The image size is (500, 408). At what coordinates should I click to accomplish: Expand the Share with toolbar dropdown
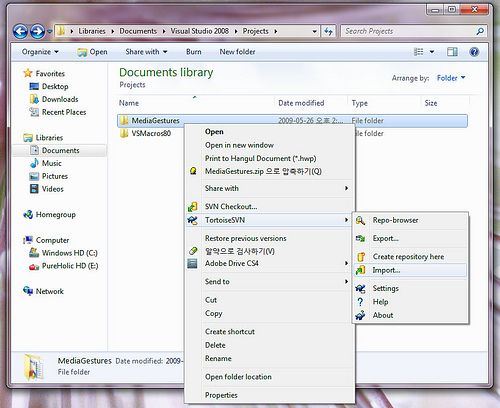pyautogui.click(x=146, y=52)
